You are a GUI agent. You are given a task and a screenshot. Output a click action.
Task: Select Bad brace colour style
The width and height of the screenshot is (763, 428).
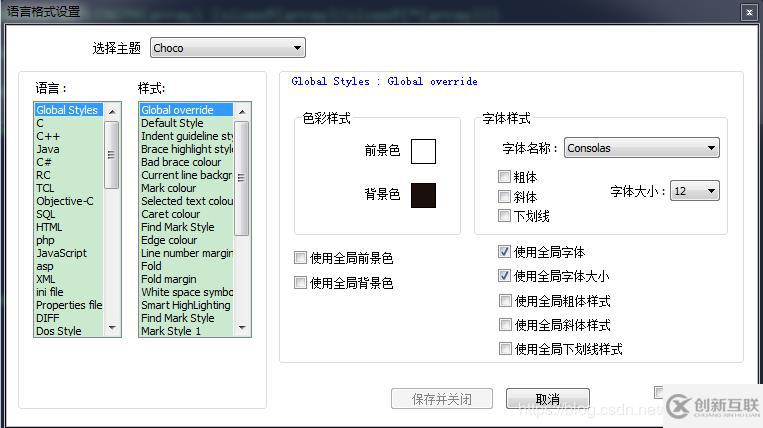pyautogui.click(x=186, y=162)
